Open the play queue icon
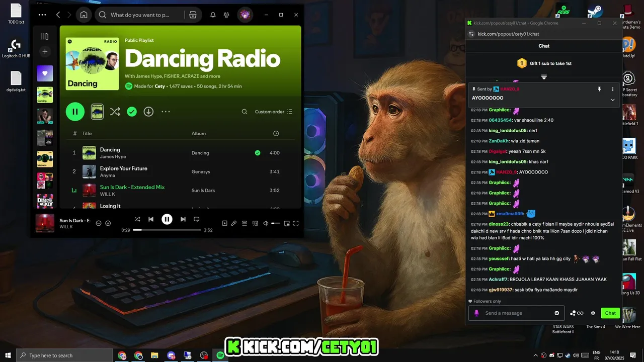Screen dimensions: 644x362 (245, 223)
